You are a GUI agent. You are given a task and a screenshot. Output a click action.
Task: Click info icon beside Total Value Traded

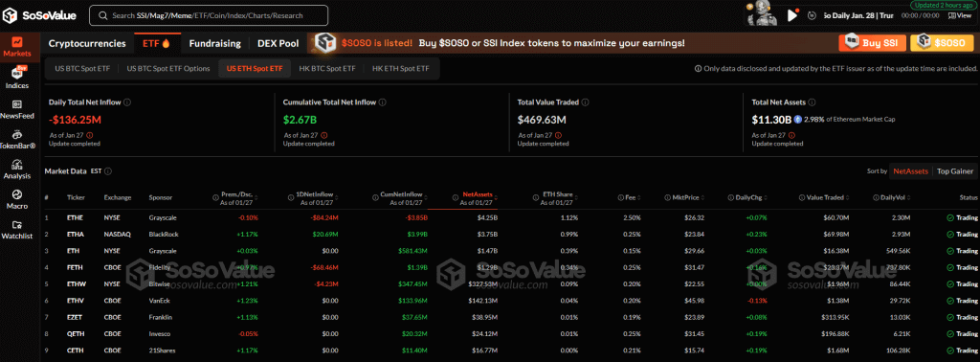(x=585, y=102)
